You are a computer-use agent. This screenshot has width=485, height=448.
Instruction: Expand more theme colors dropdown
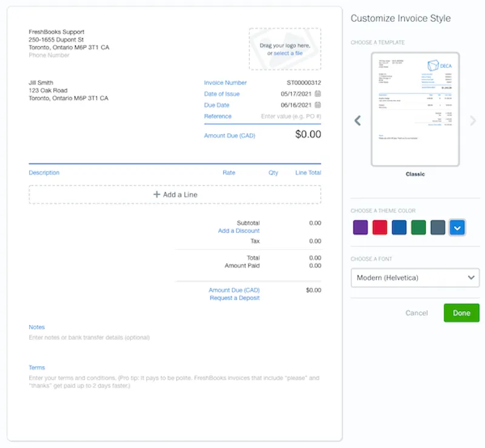[457, 227]
